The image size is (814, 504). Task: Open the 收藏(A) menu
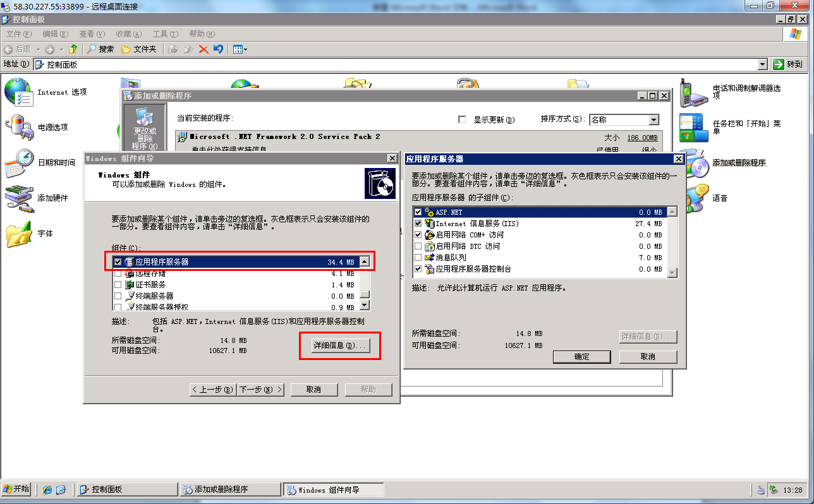(128, 34)
